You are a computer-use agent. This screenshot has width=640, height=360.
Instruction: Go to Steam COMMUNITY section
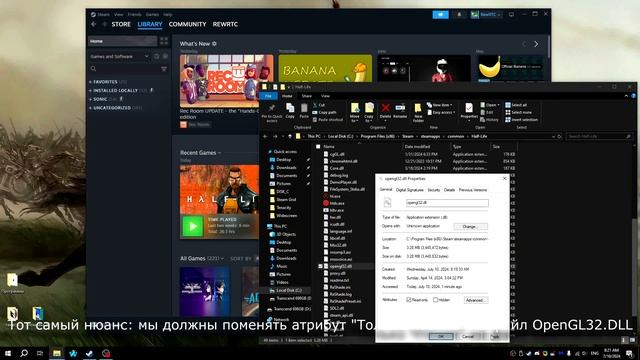[187, 24]
